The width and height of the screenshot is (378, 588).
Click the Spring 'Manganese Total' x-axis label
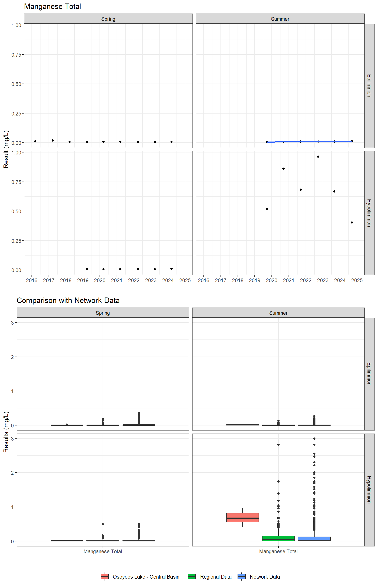point(103,552)
